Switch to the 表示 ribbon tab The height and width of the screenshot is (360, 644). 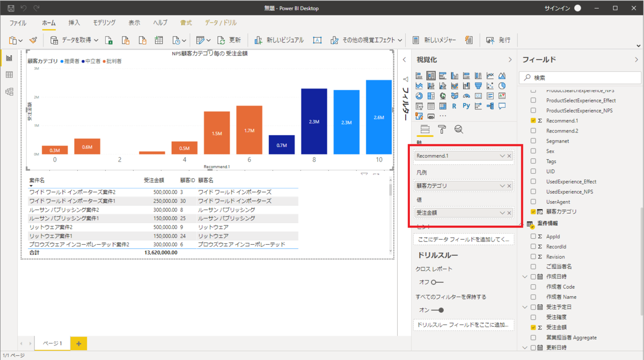point(134,23)
